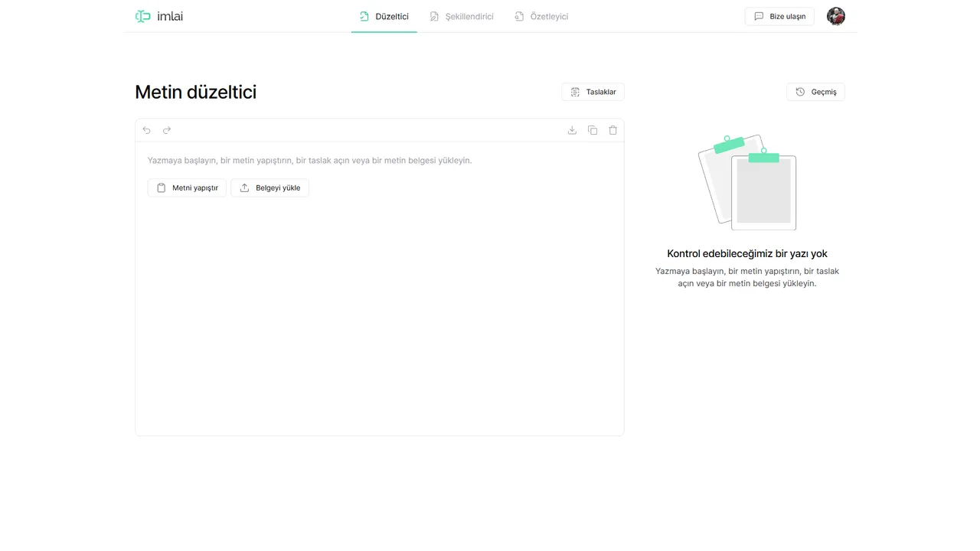Click inside the empty text editor area

click(x=379, y=306)
